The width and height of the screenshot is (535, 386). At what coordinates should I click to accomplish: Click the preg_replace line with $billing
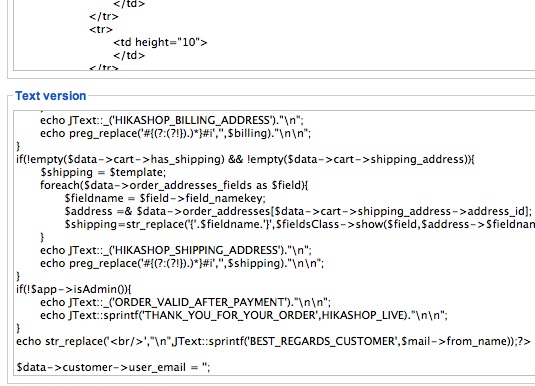point(175,133)
